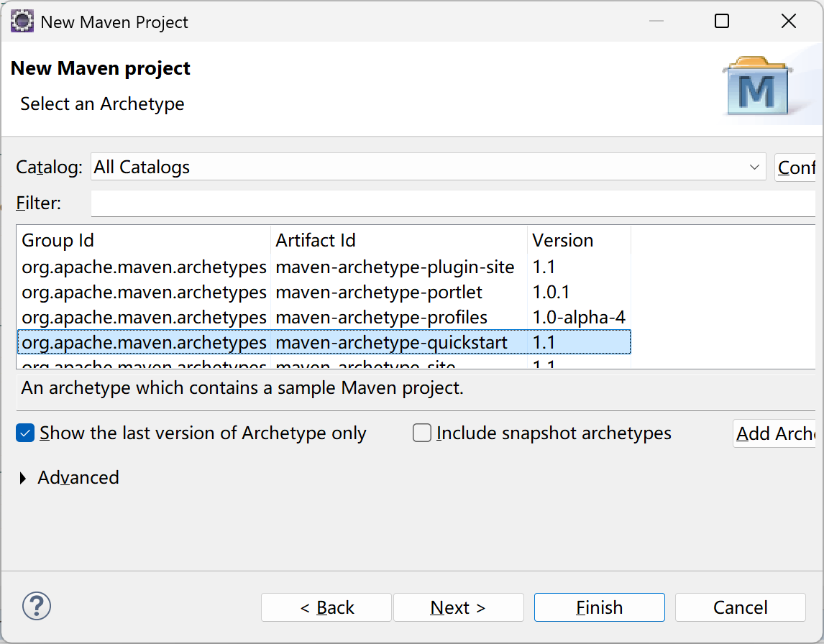Minimize the New Maven Project window

(656, 21)
